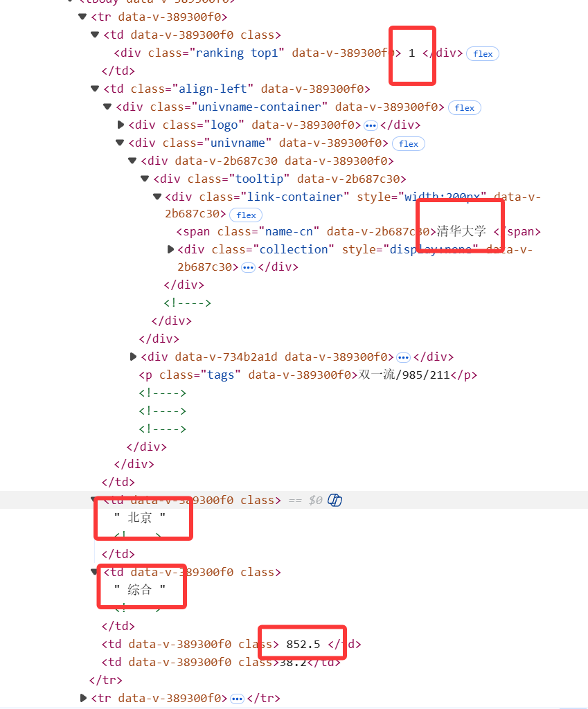The image size is (588, 709).
Task: Collapse the first tr data-v-389300f0 node
Action: [82, 17]
